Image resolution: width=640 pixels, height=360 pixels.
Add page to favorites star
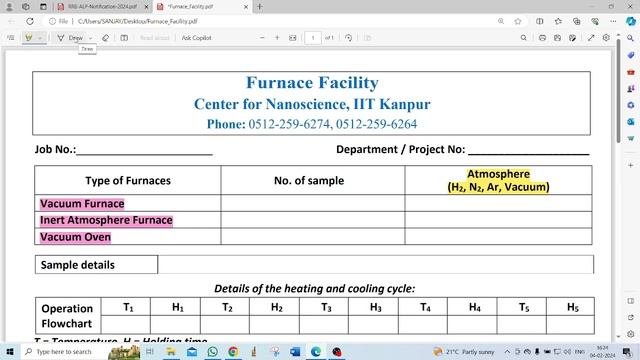[518, 21]
